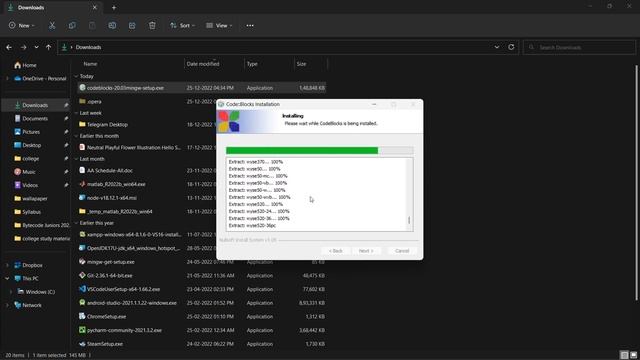
Task: Open the New dropdown menu
Action: (x=22, y=25)
